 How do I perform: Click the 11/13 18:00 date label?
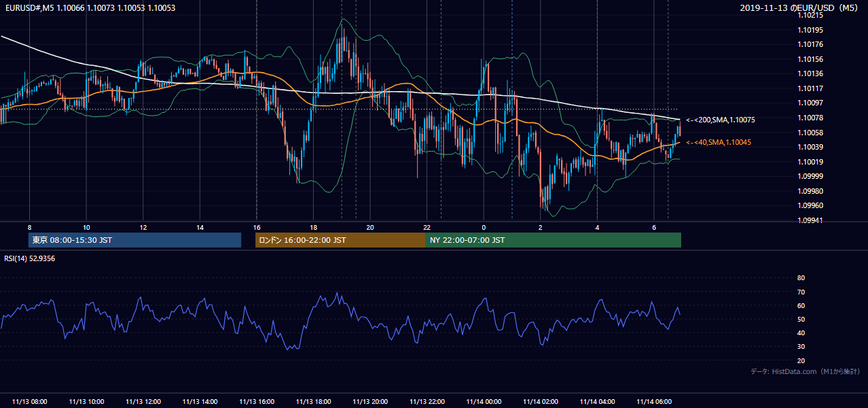pos(314,402)
